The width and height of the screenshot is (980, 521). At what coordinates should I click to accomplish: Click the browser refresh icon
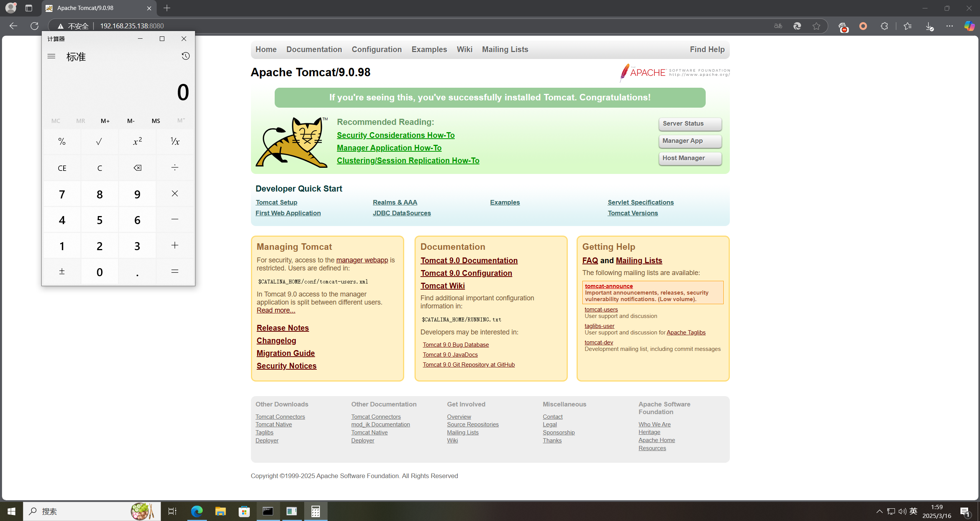[34, 26]
